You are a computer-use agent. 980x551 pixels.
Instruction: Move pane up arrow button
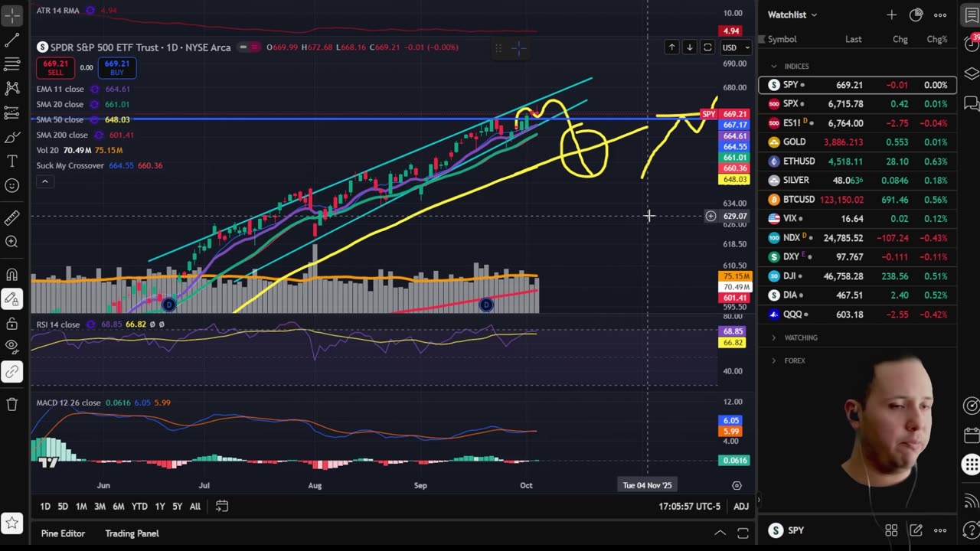pyautogui.click(x=671, y=47)
